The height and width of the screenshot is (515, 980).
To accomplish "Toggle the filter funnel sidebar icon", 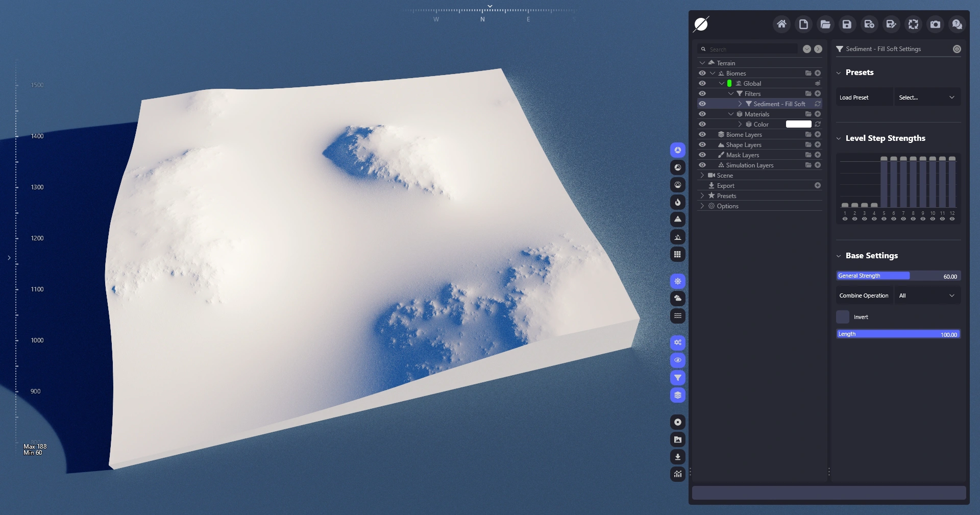I will pyautogui.click(x=678, y=378).
